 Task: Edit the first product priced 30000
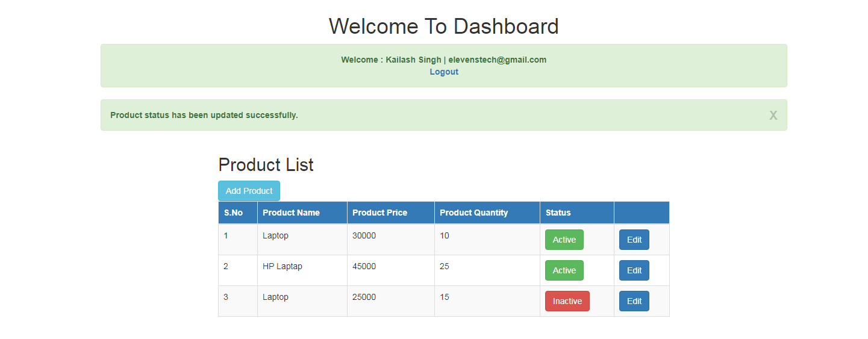coord(634,240)
